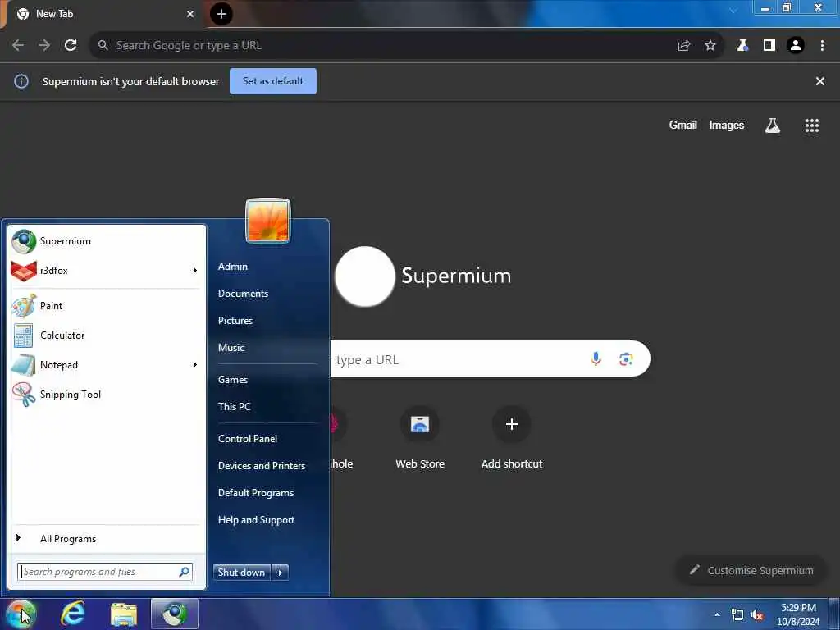
Task: Go back in browser history
Action: [18, 46]
